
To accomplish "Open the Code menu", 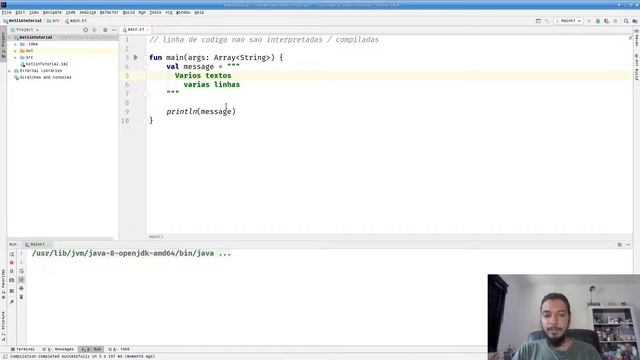I will tap(70, 13).
